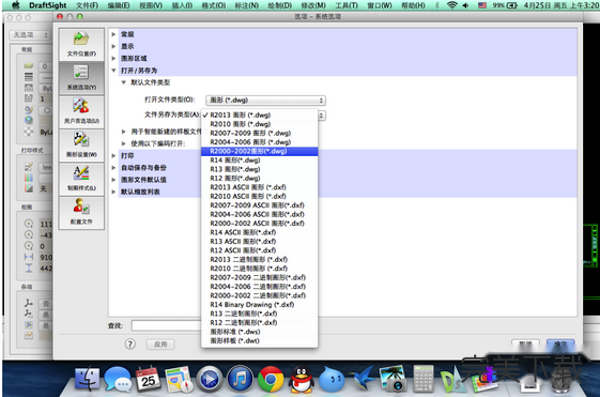Open the 文件位置(F) file locations section
Viewport: 600px width, 397px height.
coord(82,44)
